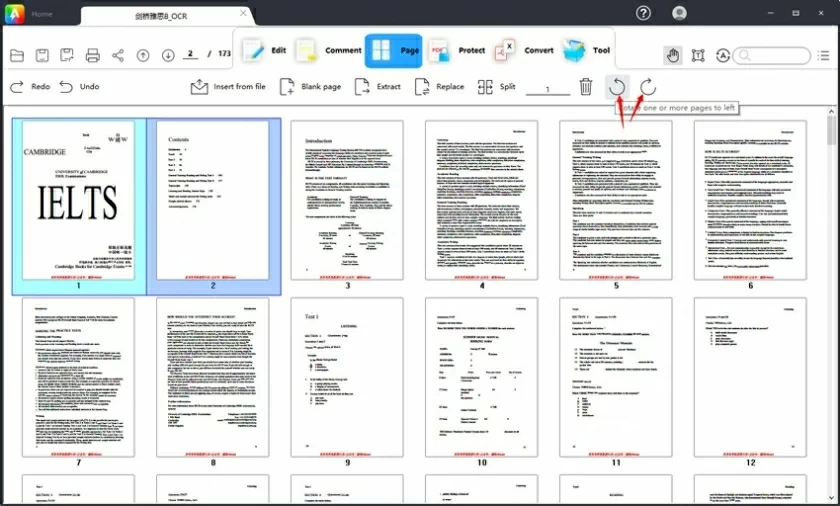Open the Tool tab

point(587,50)
